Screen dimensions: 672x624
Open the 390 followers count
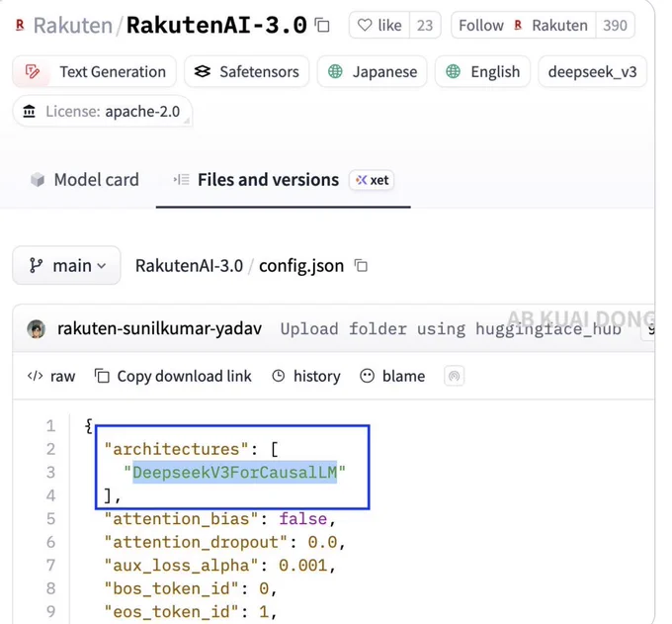point(615,26)
